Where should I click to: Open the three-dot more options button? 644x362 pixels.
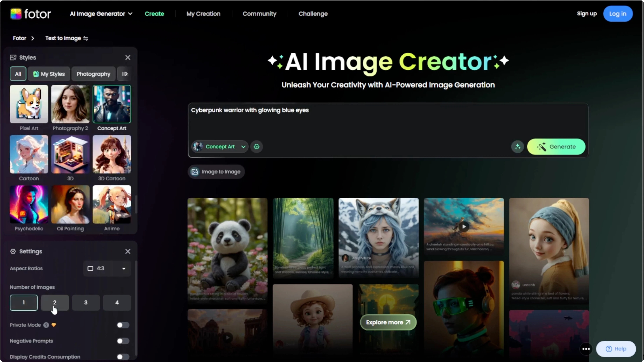(x=586, y=349)
